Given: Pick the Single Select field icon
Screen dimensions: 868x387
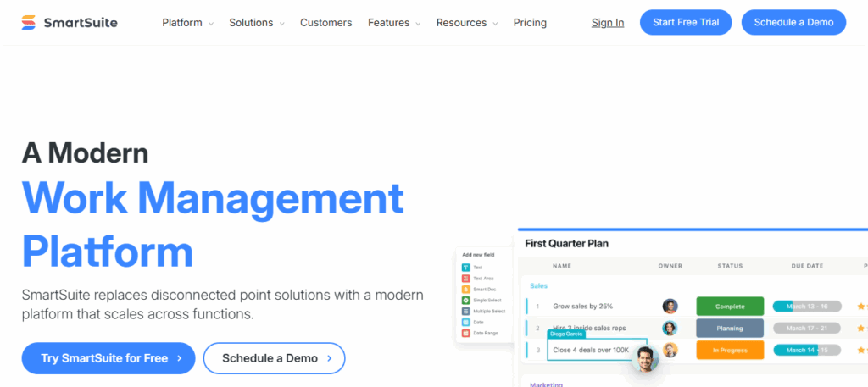Looking at the screenshot, I should click(x=466, y=300).
